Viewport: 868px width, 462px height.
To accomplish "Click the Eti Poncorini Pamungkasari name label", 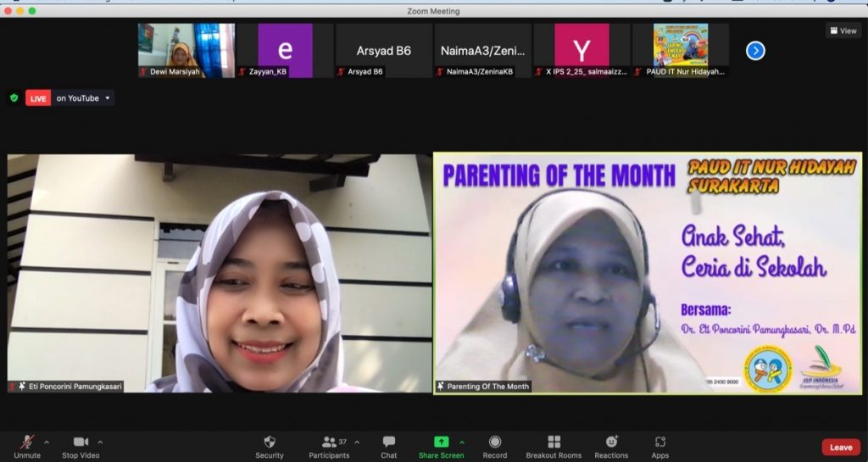I will click(75, 387).
